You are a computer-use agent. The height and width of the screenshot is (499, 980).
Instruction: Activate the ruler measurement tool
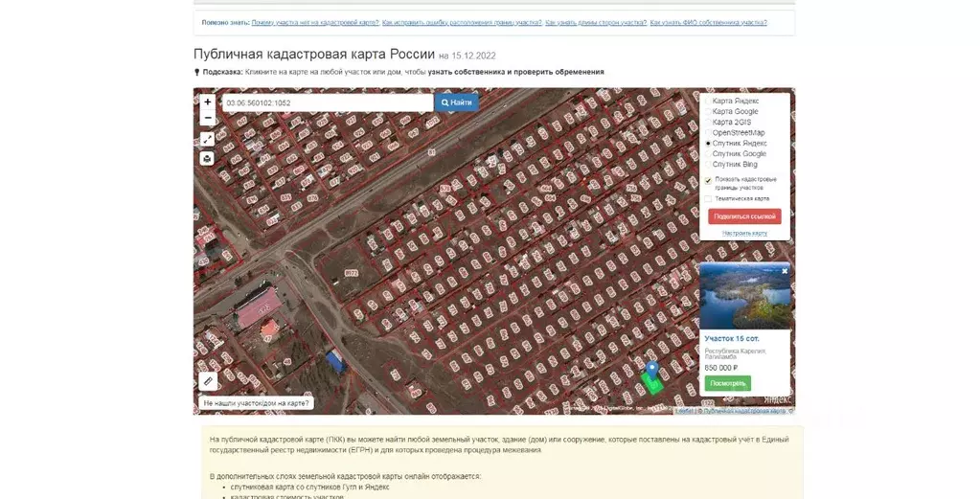(x=208, y=380)
